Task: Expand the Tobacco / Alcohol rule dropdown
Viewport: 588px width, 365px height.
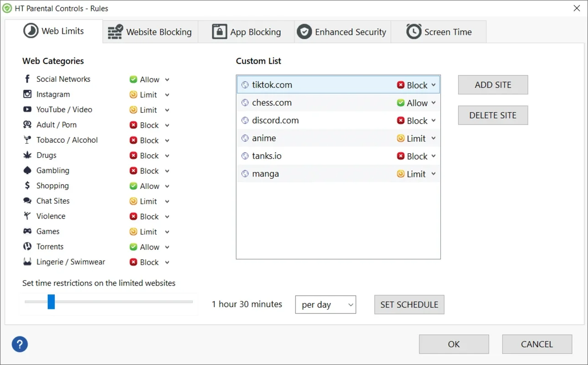Action: point(167,141)
